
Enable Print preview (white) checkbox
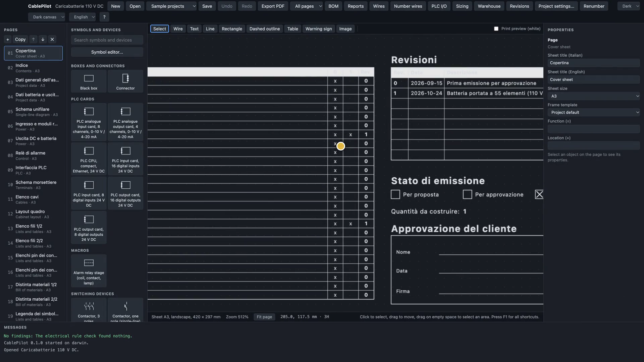tap(496, 29)
